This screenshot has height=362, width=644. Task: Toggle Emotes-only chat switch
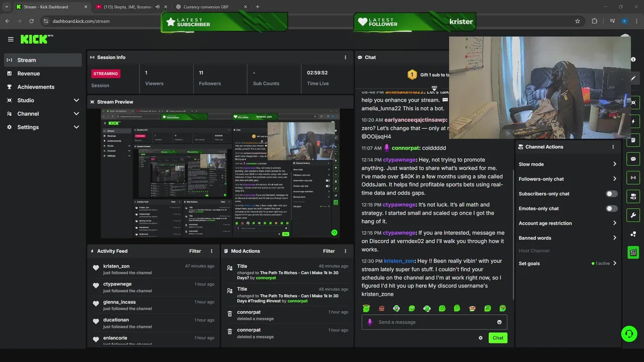pos(612,208)
